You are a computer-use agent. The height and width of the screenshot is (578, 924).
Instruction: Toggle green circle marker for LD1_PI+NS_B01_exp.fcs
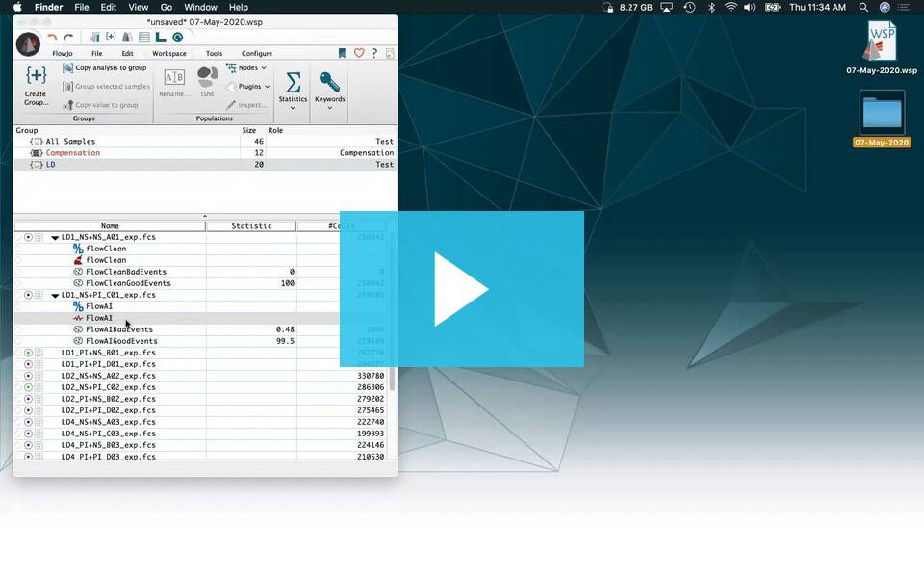click(28, 353)
